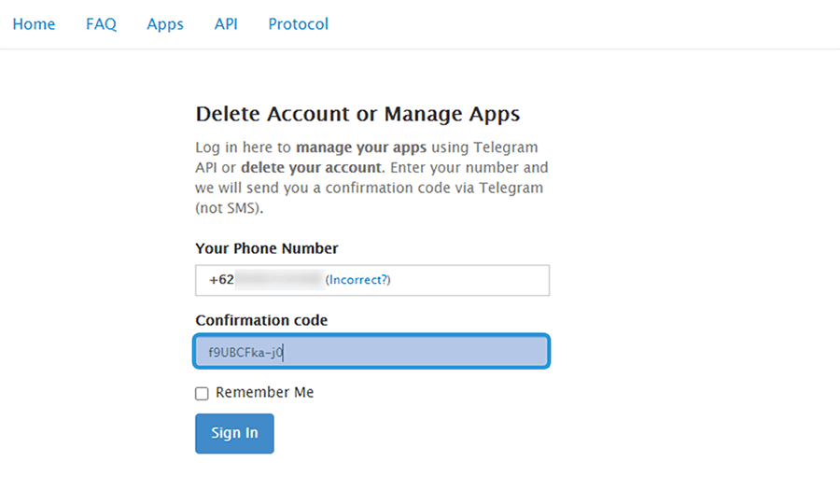Click the '+62' country code text
The height and width of the screenshot is (504, 840).
click(221, 280)
